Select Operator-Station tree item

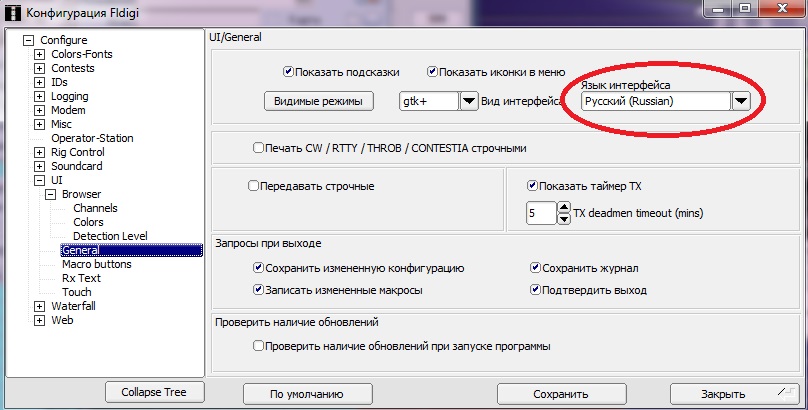click(92, 138)
